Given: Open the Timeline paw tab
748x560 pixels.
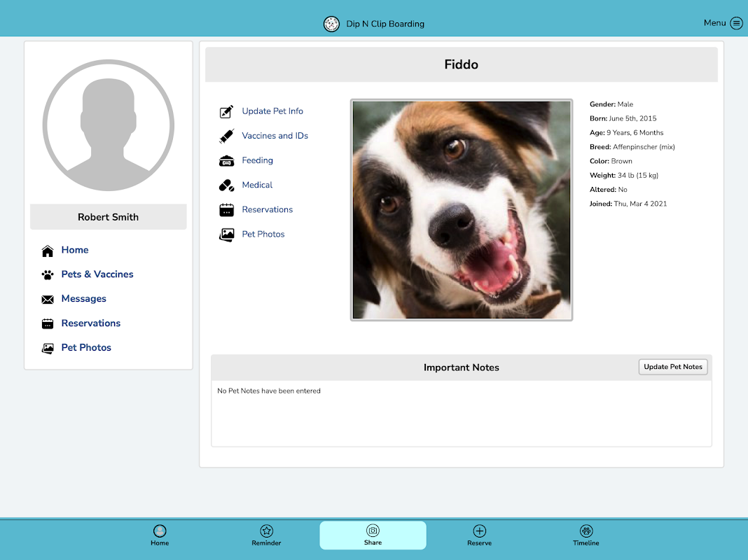Looking at the screenshot, I should pyautogui.click(x=586, y=535).
